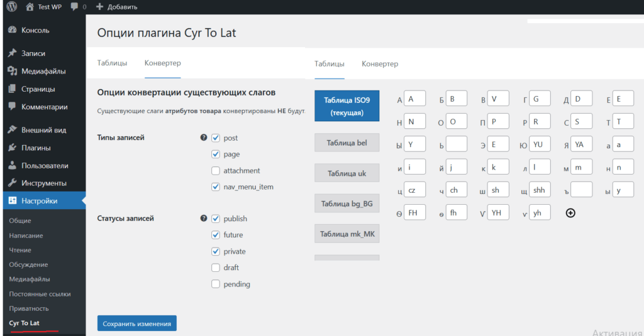Check the draft status checkbox
Viewport: 644px width, 336px height.
click(x=216, y=268)
